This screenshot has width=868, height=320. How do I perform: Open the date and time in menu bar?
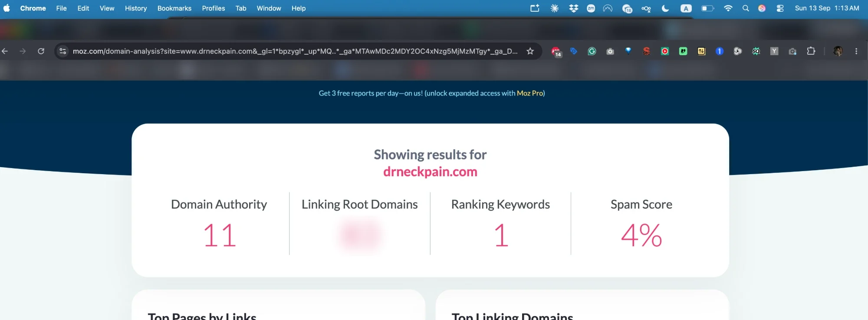(x=827, y=8)
